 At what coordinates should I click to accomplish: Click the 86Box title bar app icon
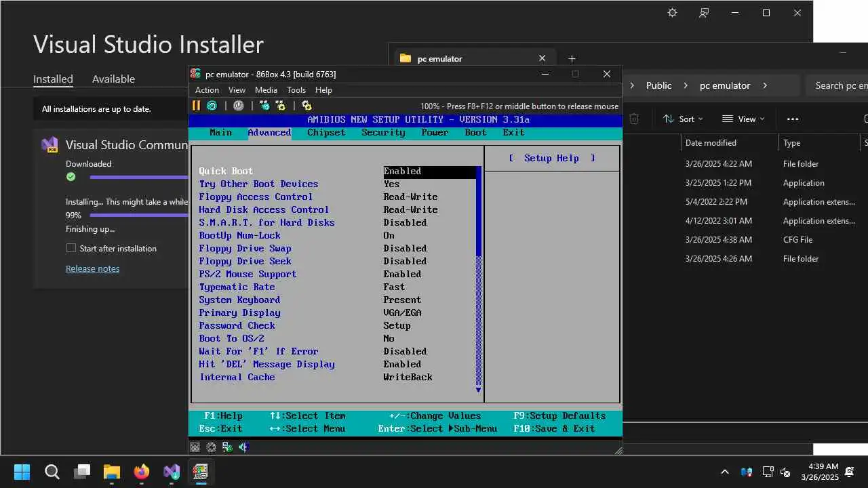[x=195, y=74]
